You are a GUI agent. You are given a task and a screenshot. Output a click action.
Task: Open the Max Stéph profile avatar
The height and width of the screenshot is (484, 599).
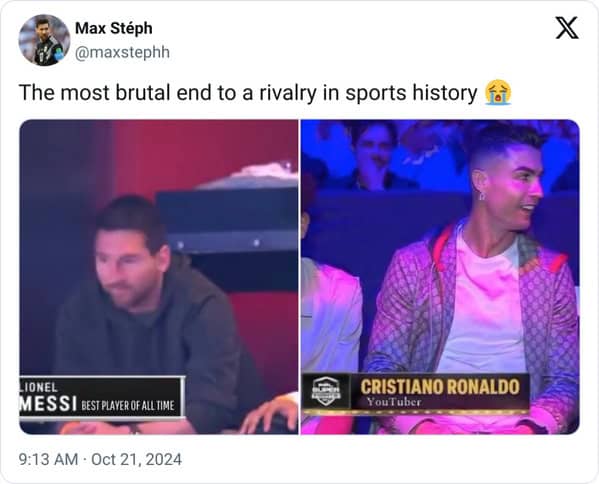(x=44, y=40)
